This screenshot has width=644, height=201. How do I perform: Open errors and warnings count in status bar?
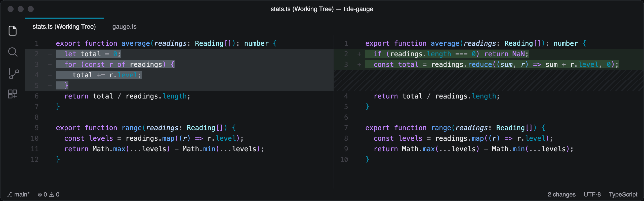(49, 194)
